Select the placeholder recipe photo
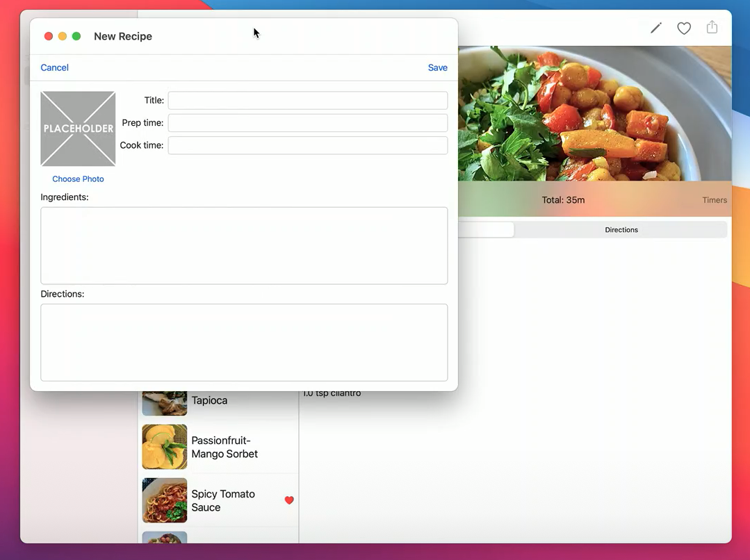The height and width of the screenshot is (560, 750). click(x=78, y=129)
